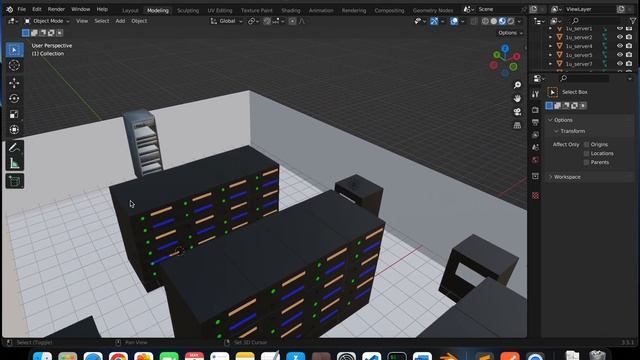The width and height of the screenshot is (640, 360).
Task: Open the Render menu
Action: (x=56, y=9)
